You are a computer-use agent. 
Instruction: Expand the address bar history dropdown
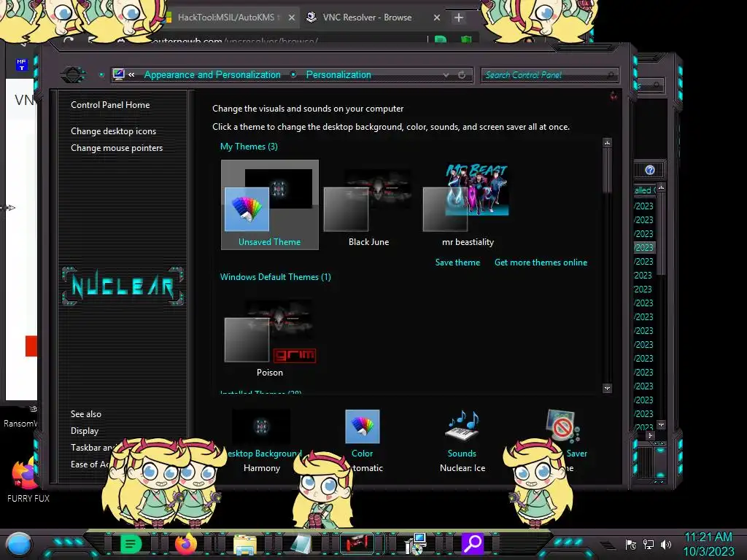click(446, 75)
